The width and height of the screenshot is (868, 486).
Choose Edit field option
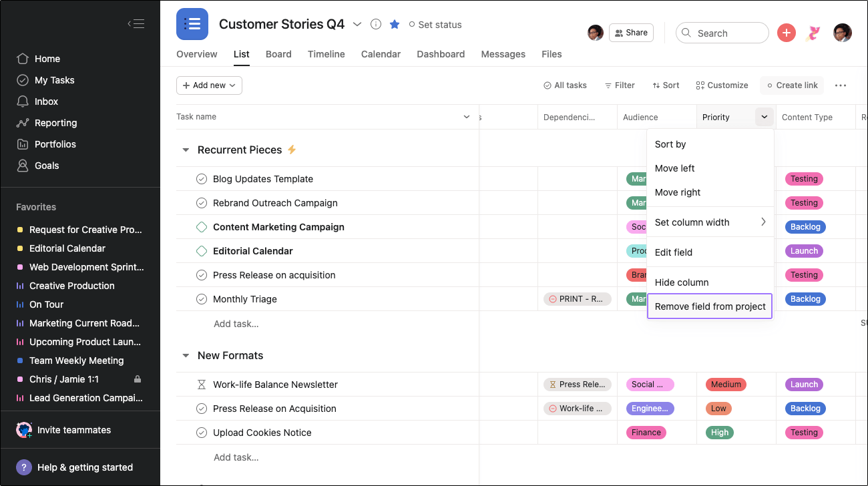(710, 252)
